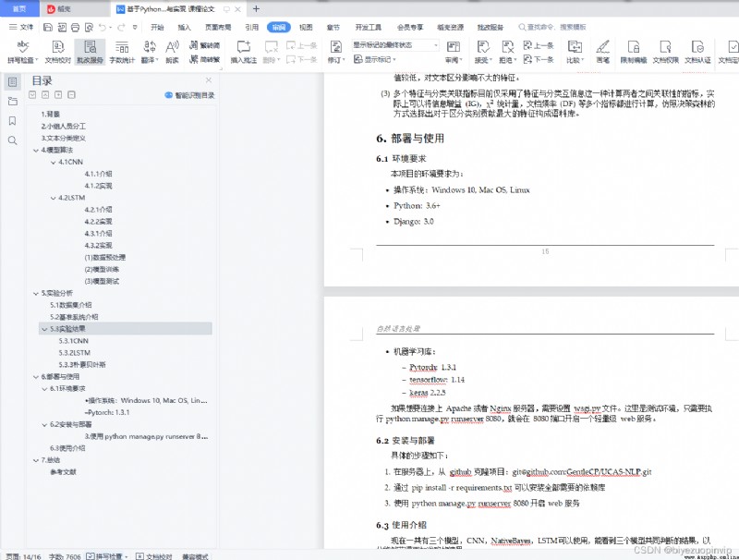Select outline entry 参考文献
Viewport: 739px width, 560px height.
click(x=63, y=472)
